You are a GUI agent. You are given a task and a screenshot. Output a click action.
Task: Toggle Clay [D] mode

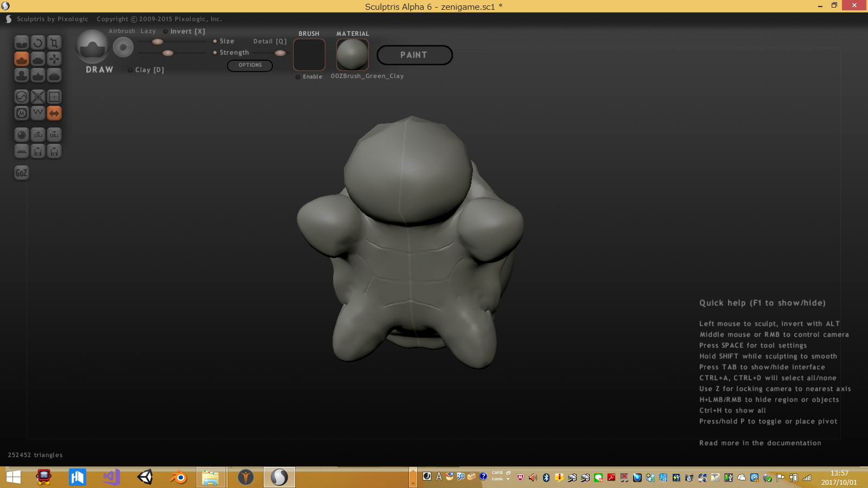coord(146,70)
